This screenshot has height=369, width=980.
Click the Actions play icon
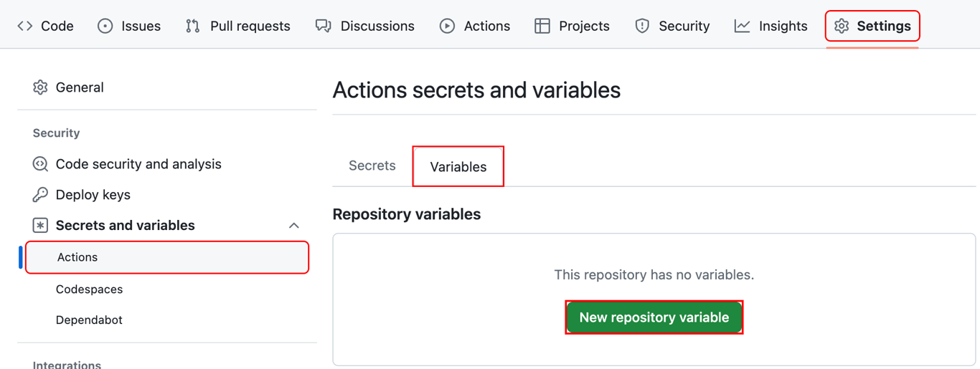(x=447, y=26)
